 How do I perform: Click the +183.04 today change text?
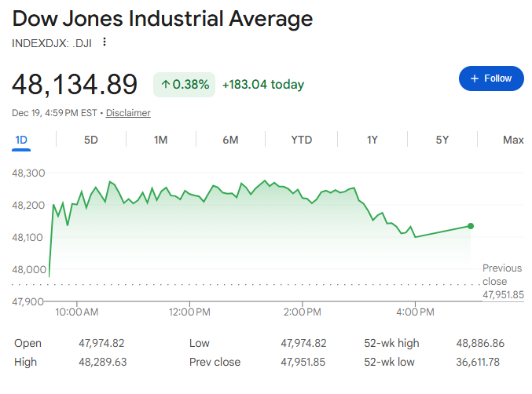[x=263, y=84]
